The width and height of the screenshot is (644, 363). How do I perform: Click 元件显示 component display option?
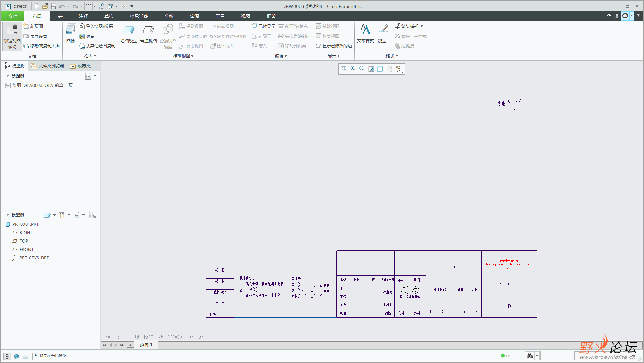click(263, 26)
